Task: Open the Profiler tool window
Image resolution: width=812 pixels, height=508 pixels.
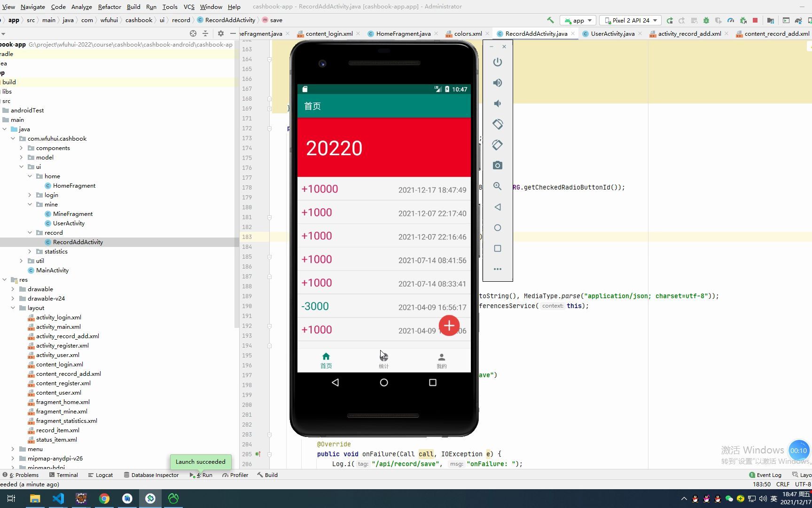Action: (x=235, y=475)
